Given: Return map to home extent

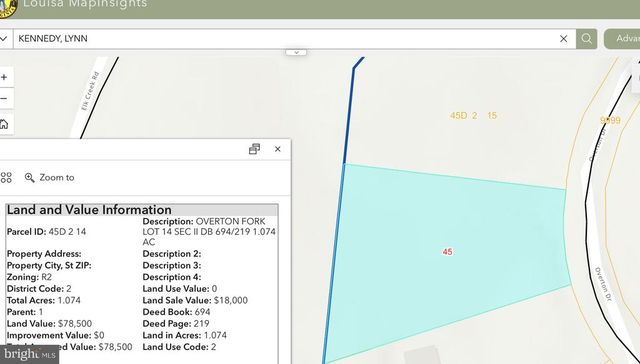Looking at the screenshot, I should tap(4, 124).
